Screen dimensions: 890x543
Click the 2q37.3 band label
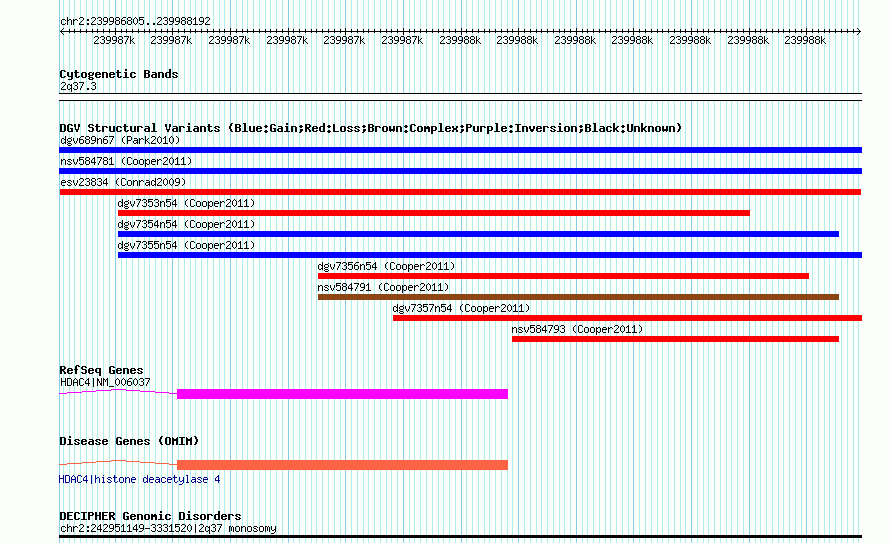pos(78,86)
